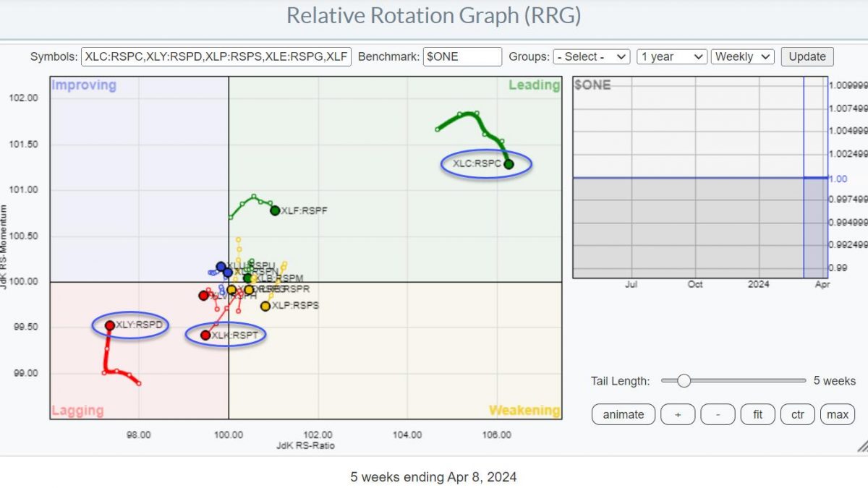The width and height of the screenshot is (868, 488).
Task: Click the $ONE label in benchmark chart
Action: 592,85
